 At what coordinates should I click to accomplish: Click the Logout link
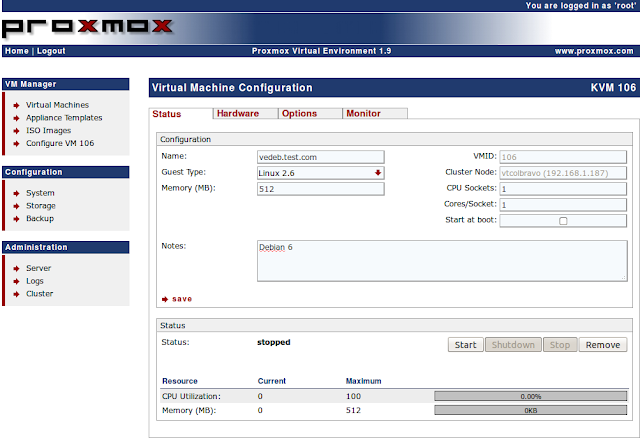point(51,51)
